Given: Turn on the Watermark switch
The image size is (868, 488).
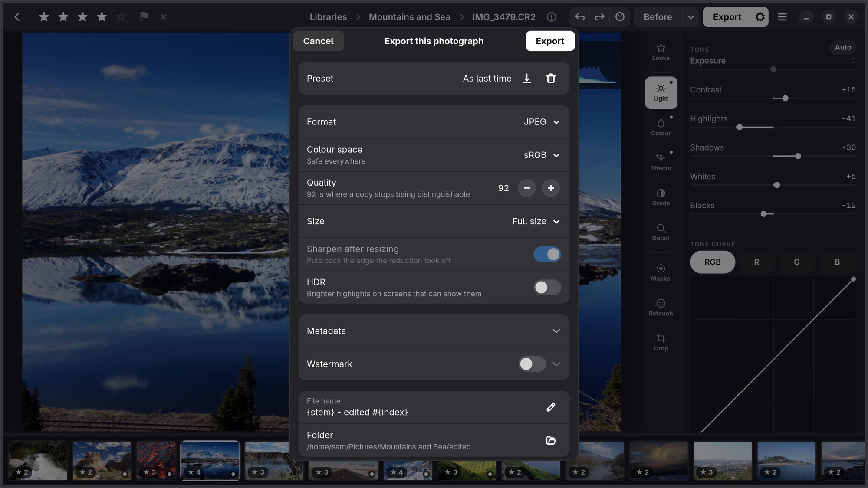Looking at the screenshot, I should pos(532,364).
